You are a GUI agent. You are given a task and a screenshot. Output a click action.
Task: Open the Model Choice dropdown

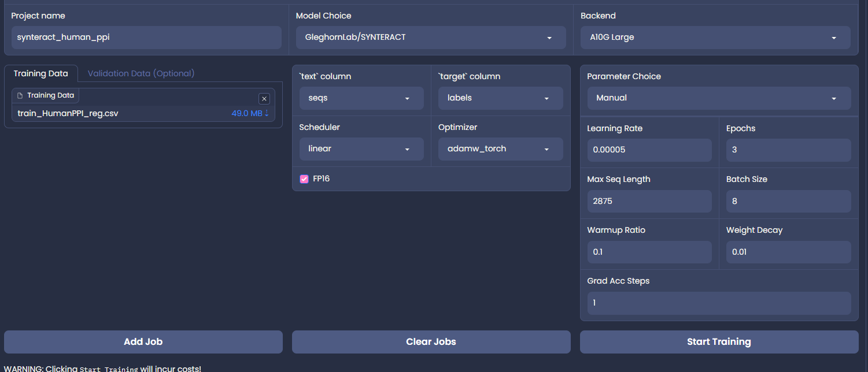[430, 38]
